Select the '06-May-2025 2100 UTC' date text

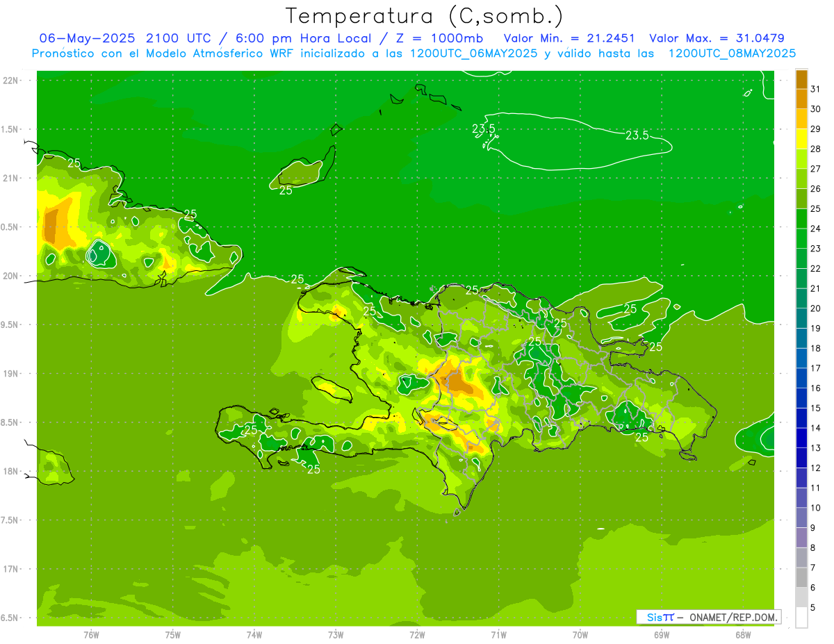coord(126,38)
